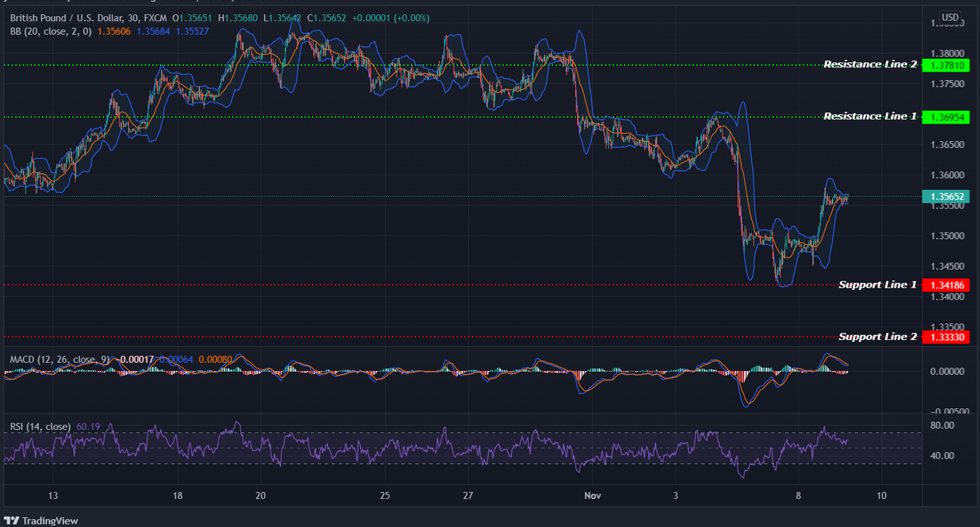980x527 pixels.
Task: Open the USD currency selector
Action: 950,18
